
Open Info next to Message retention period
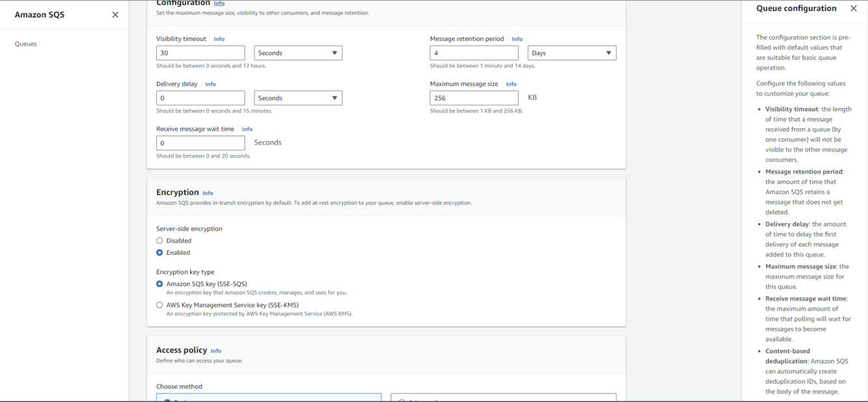517,39
